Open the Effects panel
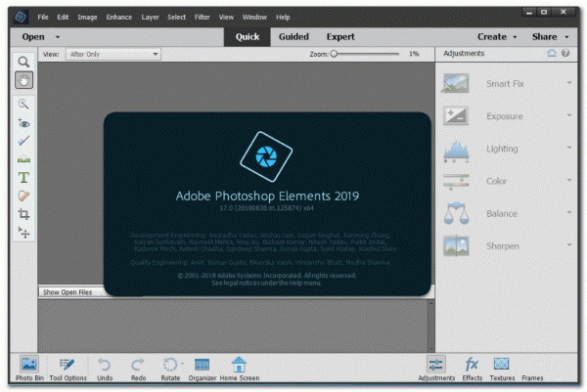The width and height of the screenshot is (587, 392). 472,369
